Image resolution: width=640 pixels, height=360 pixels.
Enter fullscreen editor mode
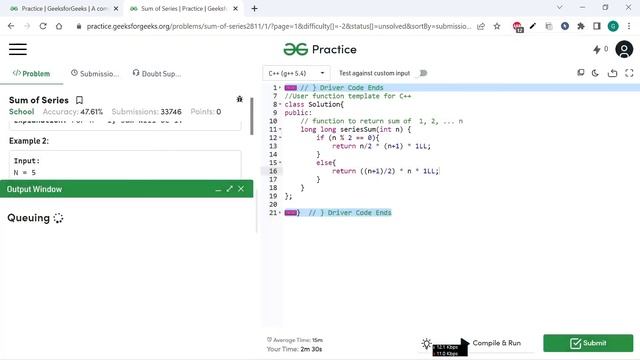pyautogui.click(x=629, y=73)
